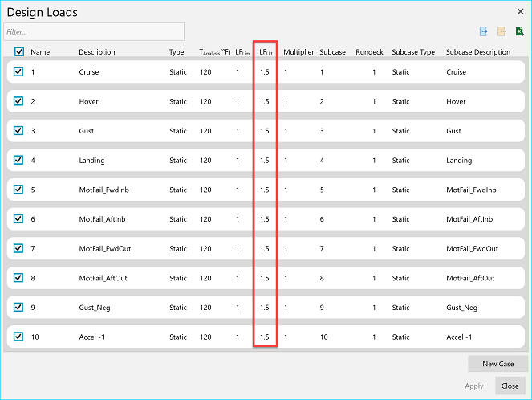Close the Design Loads dialog with X

(x=521, y=11)
